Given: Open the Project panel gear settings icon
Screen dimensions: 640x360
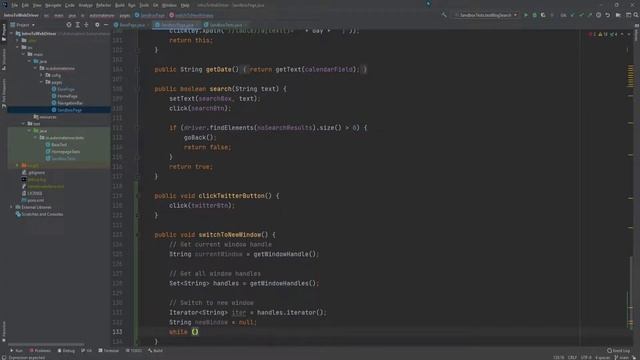Looking at the screenshot, I should pyautogui.click(x=97, y=25).
